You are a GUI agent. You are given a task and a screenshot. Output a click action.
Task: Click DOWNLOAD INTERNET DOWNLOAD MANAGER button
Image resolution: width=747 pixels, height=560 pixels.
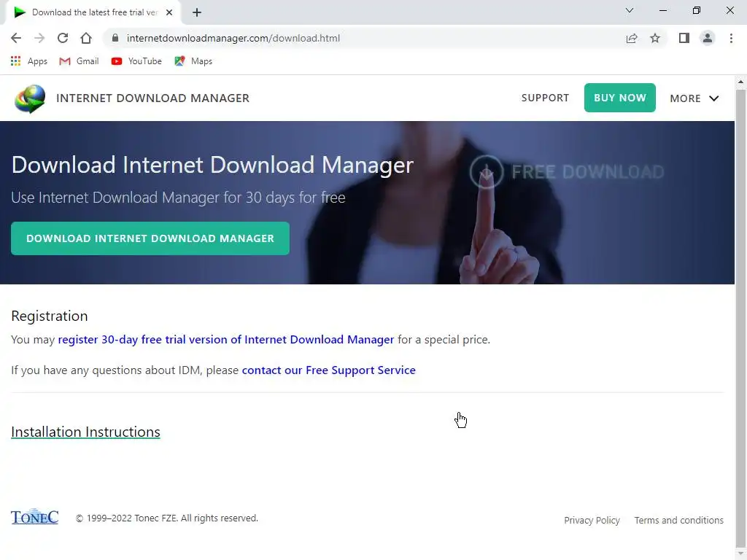click(x=150, y=238)
